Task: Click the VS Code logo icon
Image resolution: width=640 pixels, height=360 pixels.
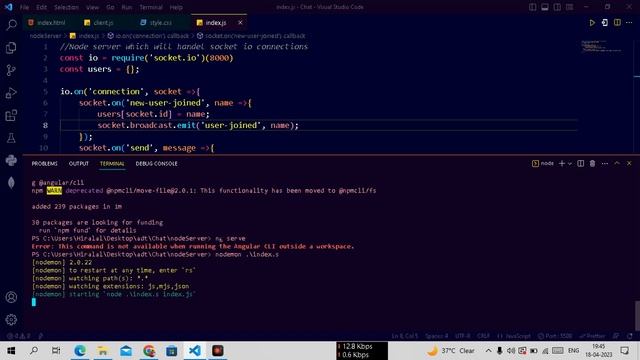Action: click(x=8, y=7)
